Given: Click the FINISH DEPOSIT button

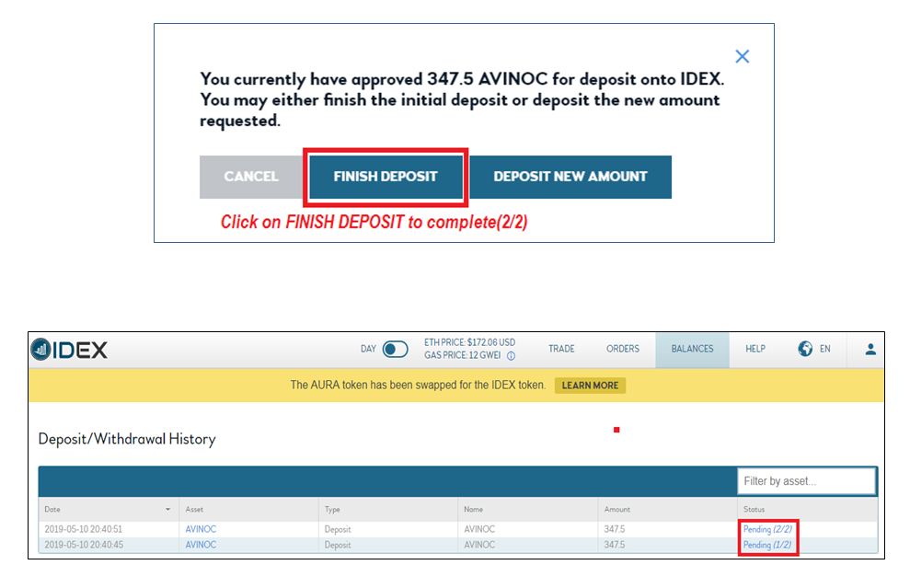Looking at the screenshot, I should point(386,177).
